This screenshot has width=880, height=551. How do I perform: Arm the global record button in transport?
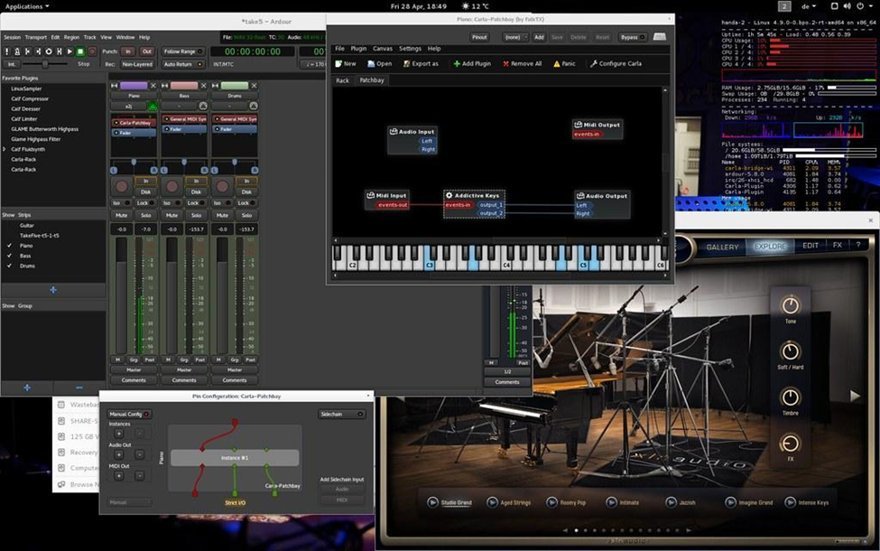tap(91, 52)
